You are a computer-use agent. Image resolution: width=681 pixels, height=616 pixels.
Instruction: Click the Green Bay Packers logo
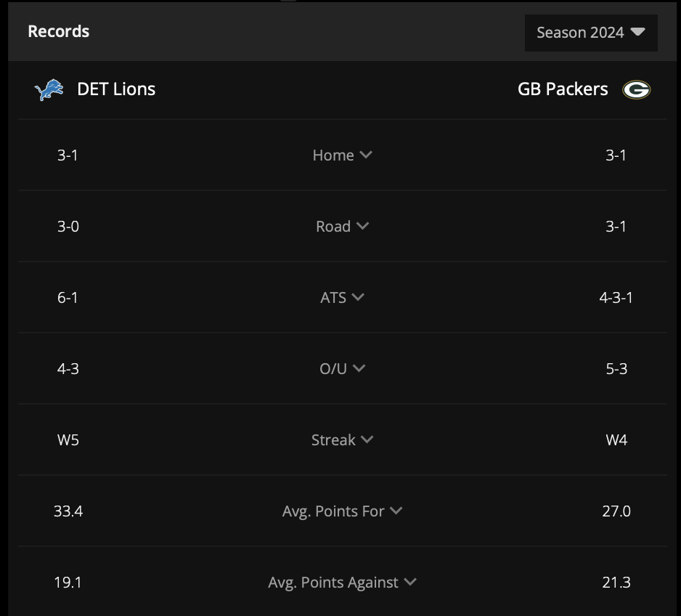[636, 90]
